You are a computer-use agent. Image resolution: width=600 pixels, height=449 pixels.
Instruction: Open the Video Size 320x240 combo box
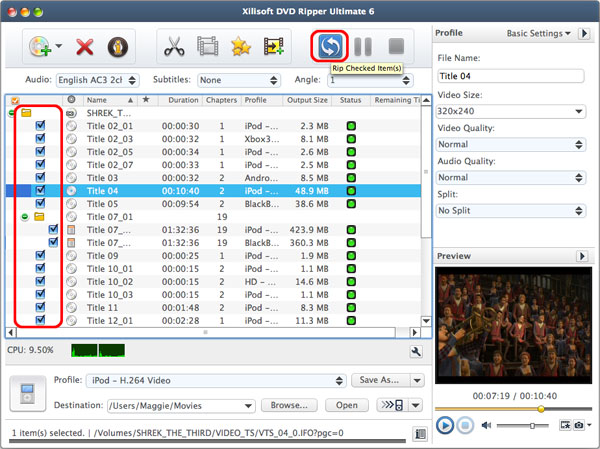(x=511, y=111)
